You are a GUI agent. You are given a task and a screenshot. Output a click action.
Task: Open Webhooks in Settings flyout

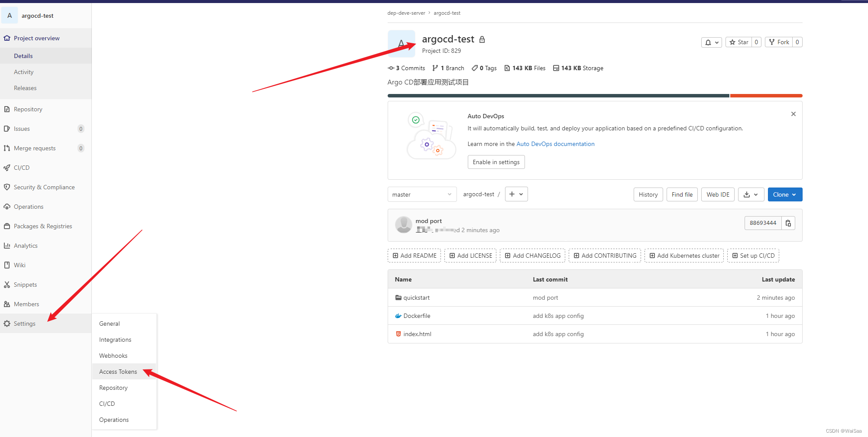click(124, 356)
